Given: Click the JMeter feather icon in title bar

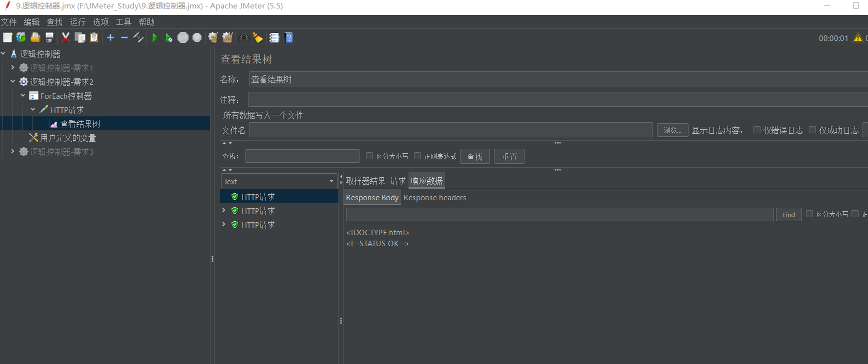Looking at the screenshot, I should pyautogui.click(x=7, y=5).
